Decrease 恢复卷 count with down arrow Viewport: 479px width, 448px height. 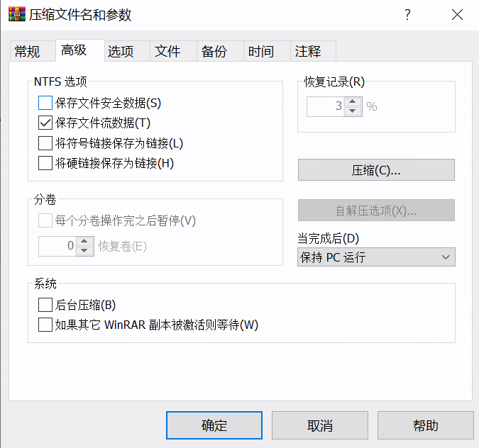coord(84,251)
